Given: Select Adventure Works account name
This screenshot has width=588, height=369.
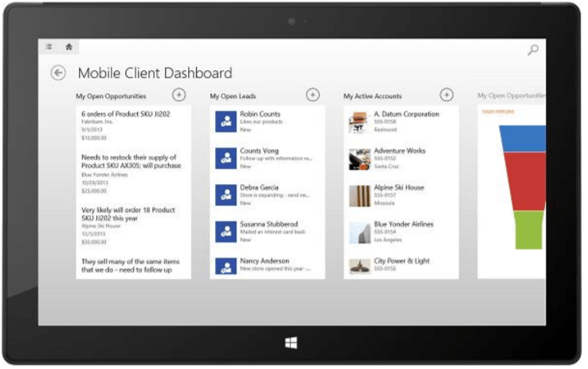Looking at the screenshot, I should (x=399, y=151).
